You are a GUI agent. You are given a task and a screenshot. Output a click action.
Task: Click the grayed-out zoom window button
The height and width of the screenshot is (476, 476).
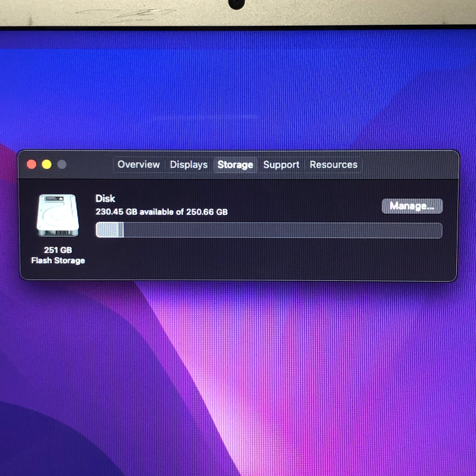click(62, 164)
